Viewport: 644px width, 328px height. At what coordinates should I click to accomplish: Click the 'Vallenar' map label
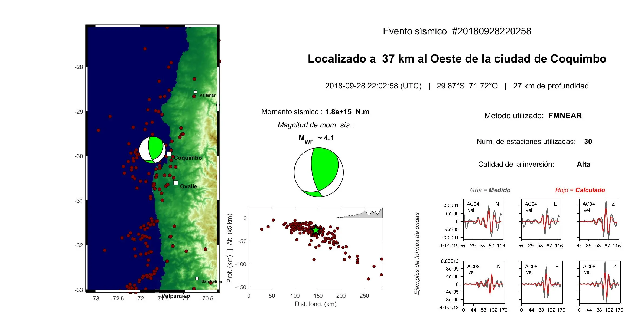pos(207,95)
